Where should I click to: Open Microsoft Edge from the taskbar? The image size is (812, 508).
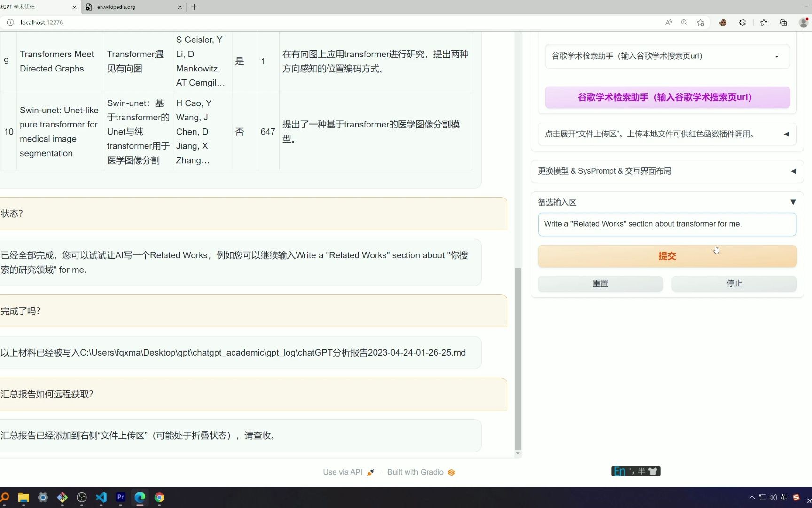tap(140, 498)
